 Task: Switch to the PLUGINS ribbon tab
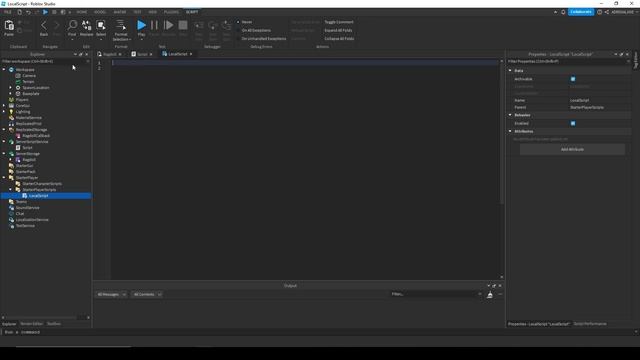(x=171, y=12)
